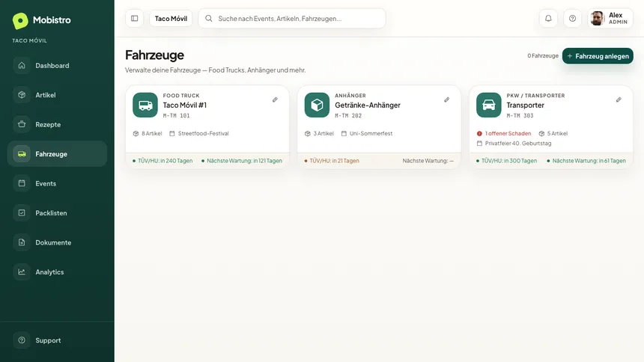Click 'Privatfeier 40. Geburtstag' event label

tap(514, 144)
